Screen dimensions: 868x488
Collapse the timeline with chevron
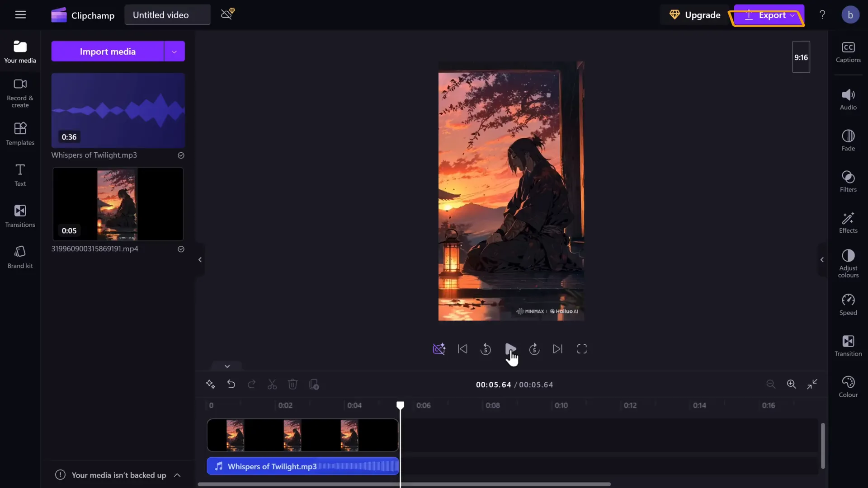point(227,366)
